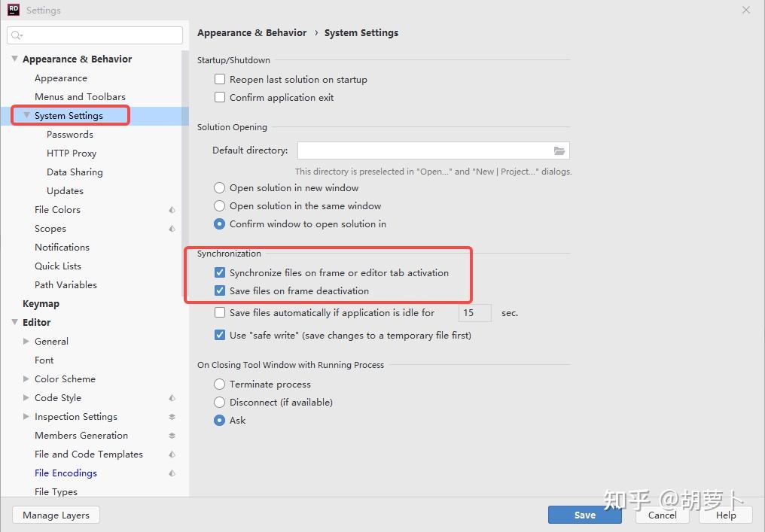Screen dimensions: 765x532
Task: Select Open solution in new window
Action: click(x=220, y=188)
